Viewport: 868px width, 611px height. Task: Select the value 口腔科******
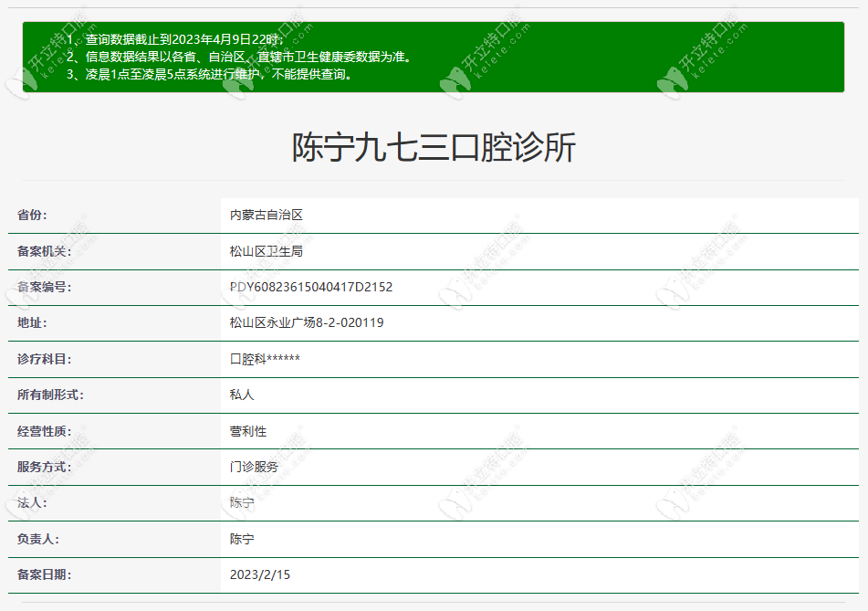266,359
